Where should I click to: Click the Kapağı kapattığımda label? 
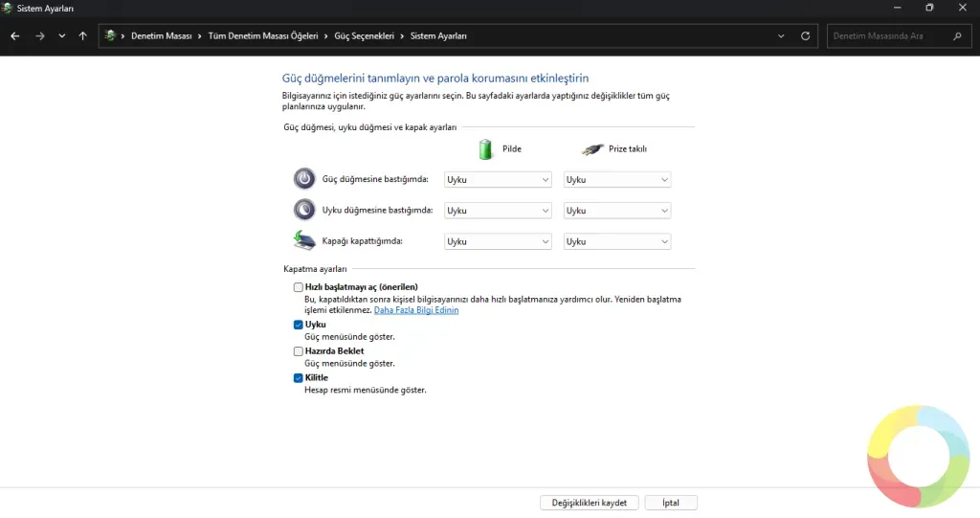coord(363,241)
